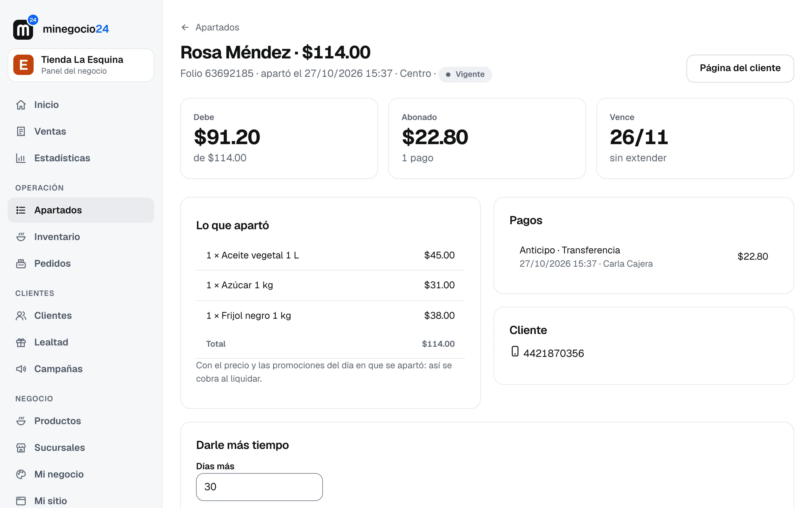The width and height of the screenshot is (812, 508).
Task: Open Inicio in the sidebar
Action: pyautogui.click(x=81, y=105)
